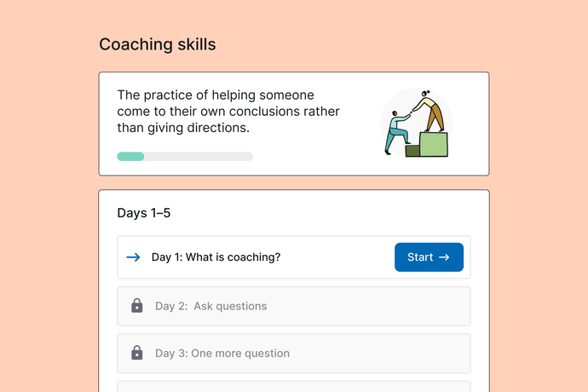Screen dimensions: 588x392
Task: Click the blue arrow icon beside Day 1
Action: point(133,257)
